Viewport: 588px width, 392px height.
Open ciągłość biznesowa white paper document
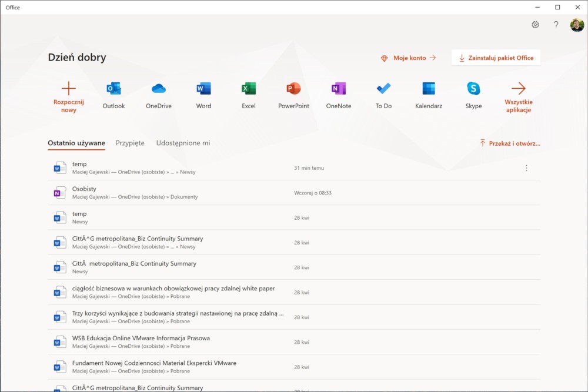click(294, 292)
